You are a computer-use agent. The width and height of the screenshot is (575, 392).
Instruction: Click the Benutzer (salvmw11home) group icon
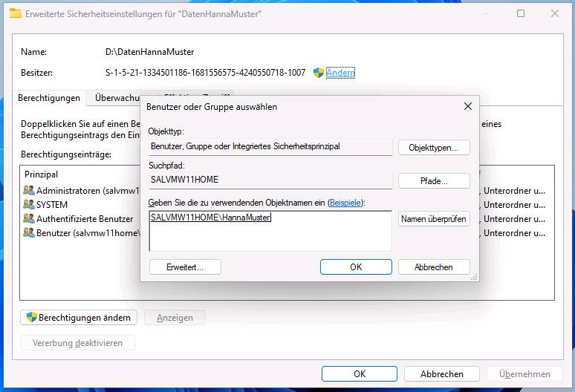coord(29,232)
